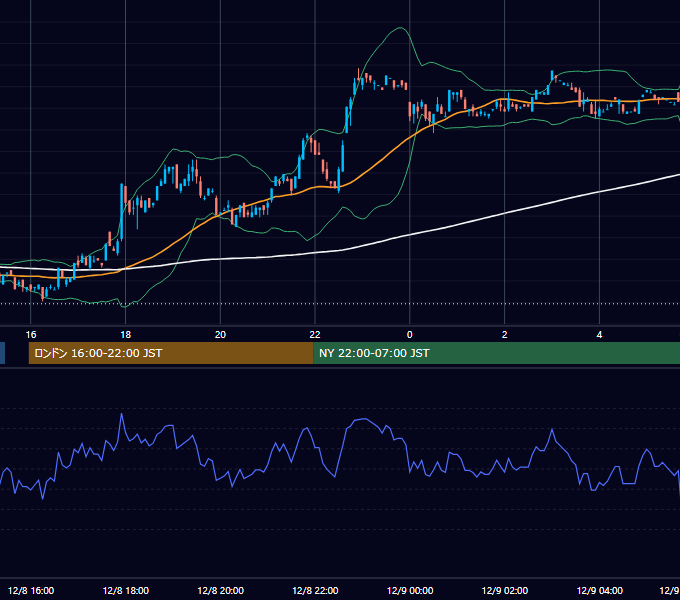Click the upper axis hour label 0
680x600 pixels.
[x=409, y=335]
